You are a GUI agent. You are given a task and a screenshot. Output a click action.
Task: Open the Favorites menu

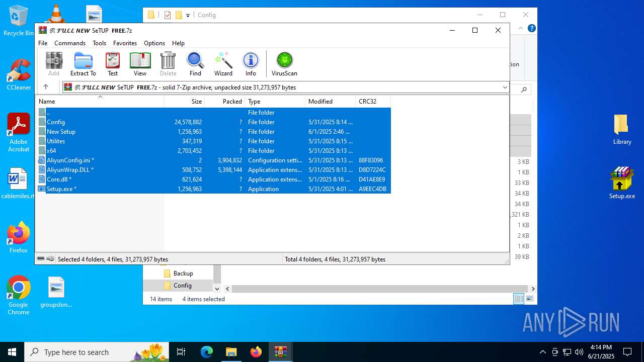125,43
